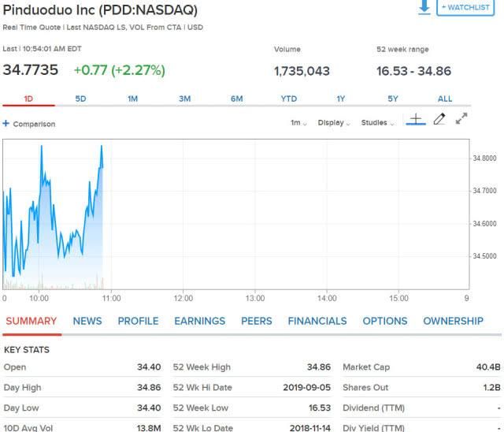Open the NEWS tab
Image resolution: width=504 pixels, height=432 pixels.
87,321
